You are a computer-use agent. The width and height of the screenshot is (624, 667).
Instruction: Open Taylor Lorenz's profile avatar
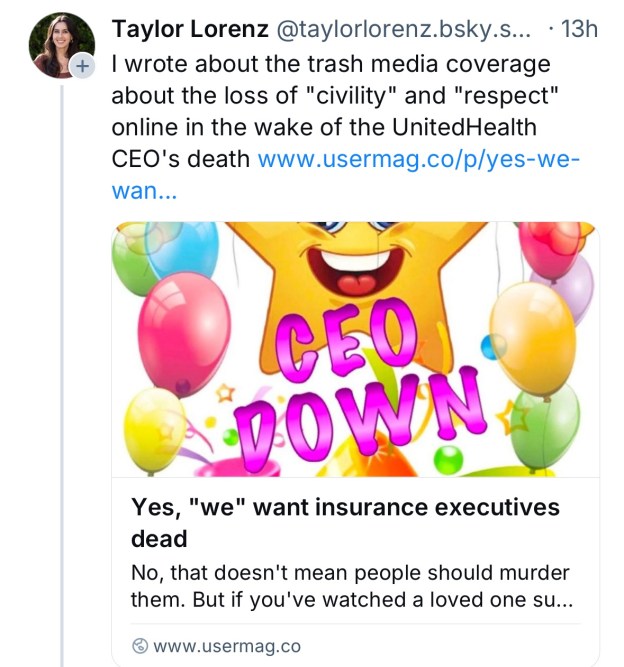[x=61, y=44]
